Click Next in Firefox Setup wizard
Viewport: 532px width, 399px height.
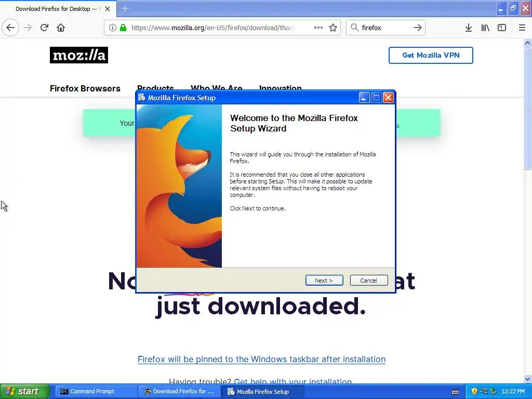pos(324,280)
